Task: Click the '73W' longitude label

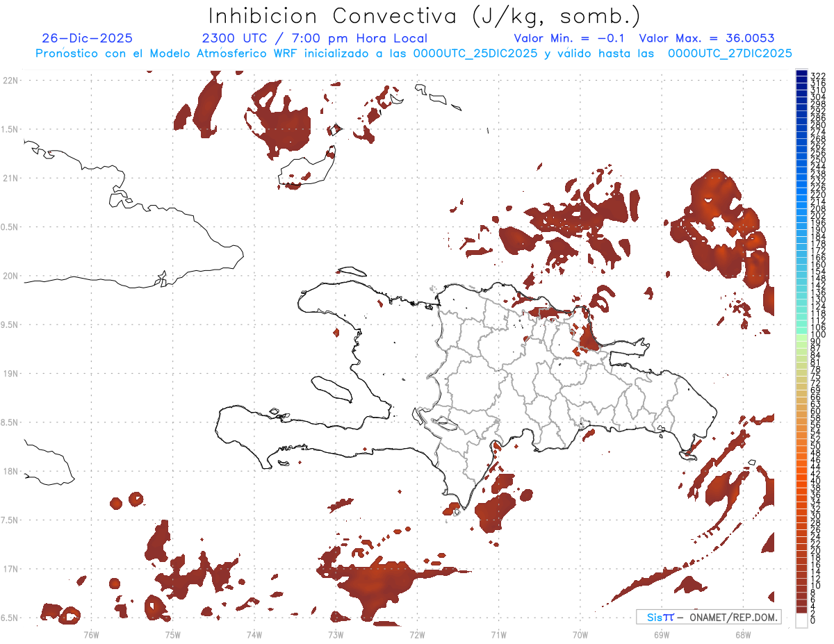Action: (x=336, y=634)
